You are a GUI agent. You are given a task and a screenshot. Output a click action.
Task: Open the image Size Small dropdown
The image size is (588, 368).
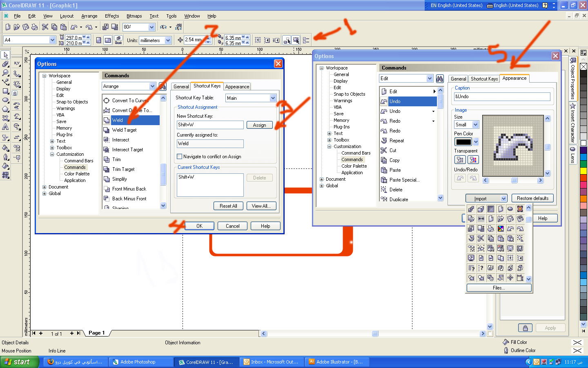475,125
